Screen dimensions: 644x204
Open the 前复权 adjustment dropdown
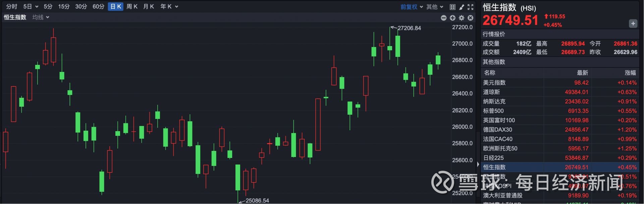pos(412,7)
